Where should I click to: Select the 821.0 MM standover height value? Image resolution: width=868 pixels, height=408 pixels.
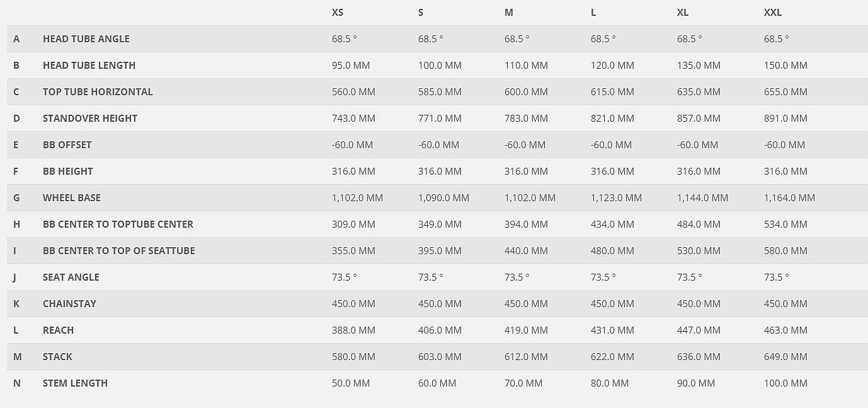point(612,119)
